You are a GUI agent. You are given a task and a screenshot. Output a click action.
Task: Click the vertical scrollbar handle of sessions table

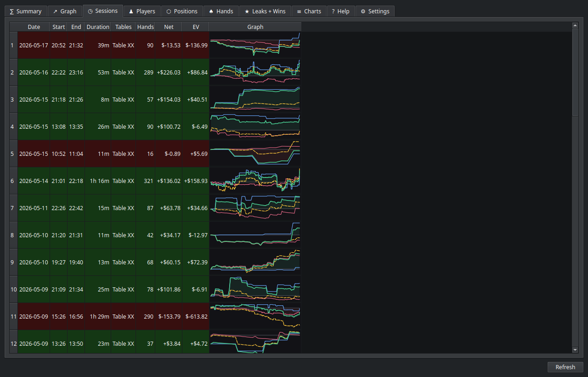(575, 72)
